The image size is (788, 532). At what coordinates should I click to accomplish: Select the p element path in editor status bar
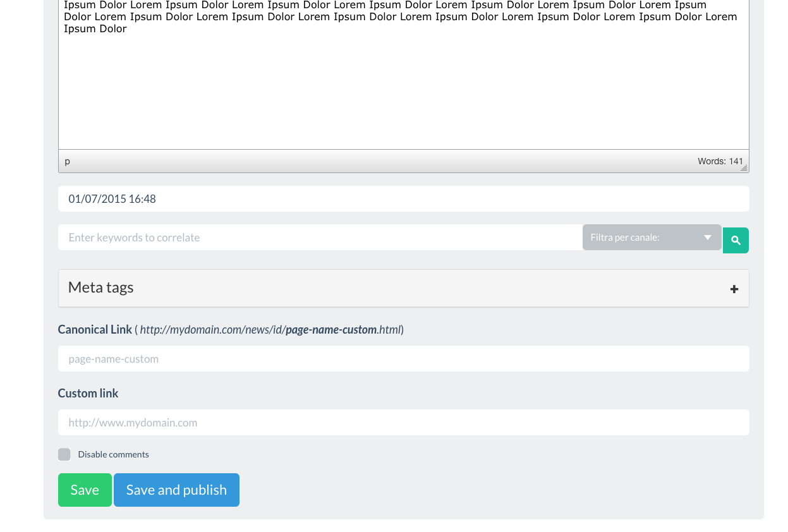click(68, 161)
